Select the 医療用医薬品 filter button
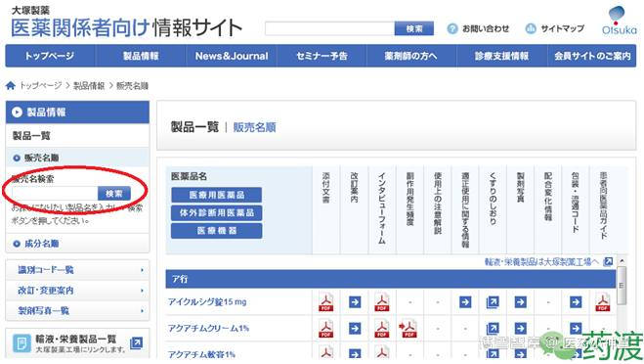This screenshot has width=644, height=364. point(216,195)
